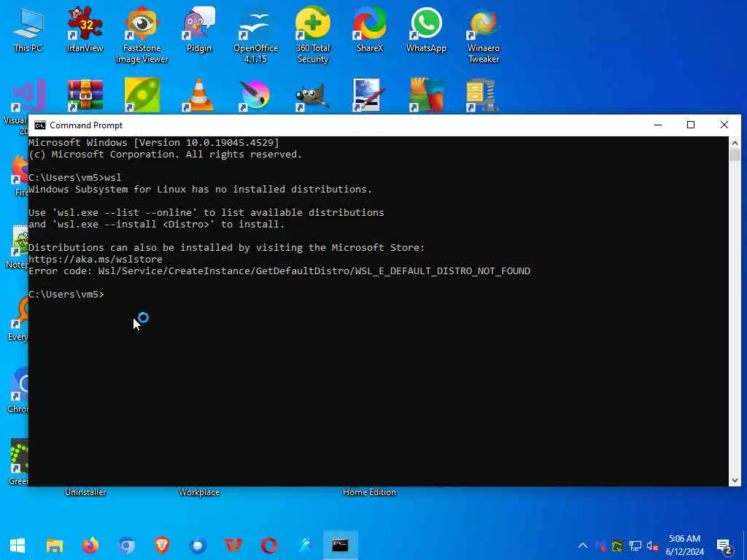Open the VLC traffic cone icon
The height and width of the screenshot is (560, 747).
198,96
